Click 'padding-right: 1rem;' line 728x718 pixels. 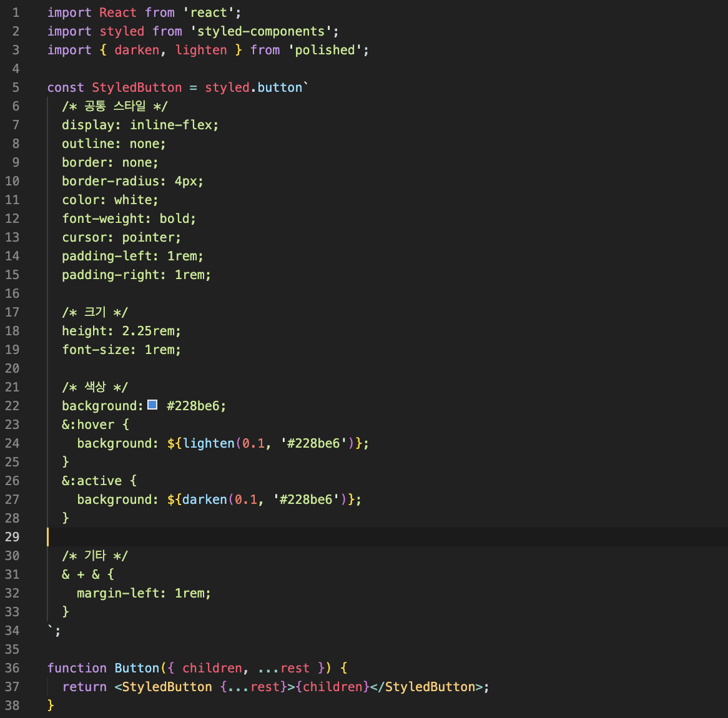[137, 275]
